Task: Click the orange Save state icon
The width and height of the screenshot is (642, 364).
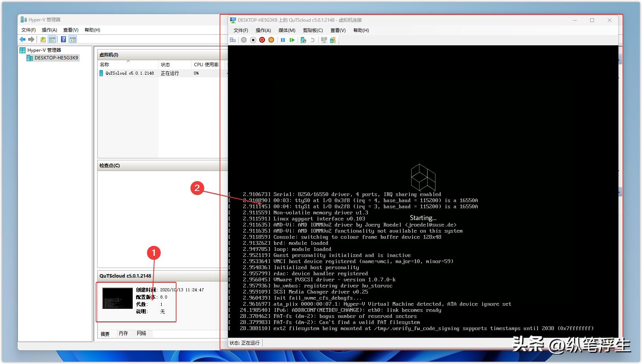Action: click(x=271, y=40)
